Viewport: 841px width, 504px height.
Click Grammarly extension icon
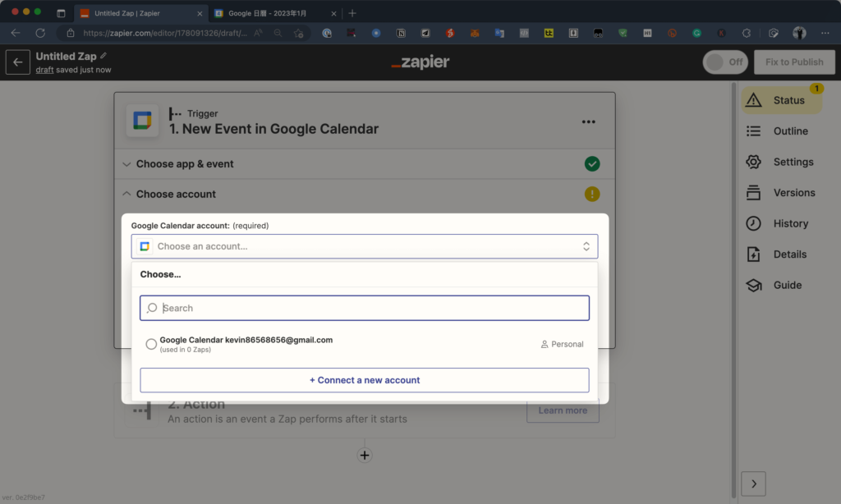coord(696,33)
